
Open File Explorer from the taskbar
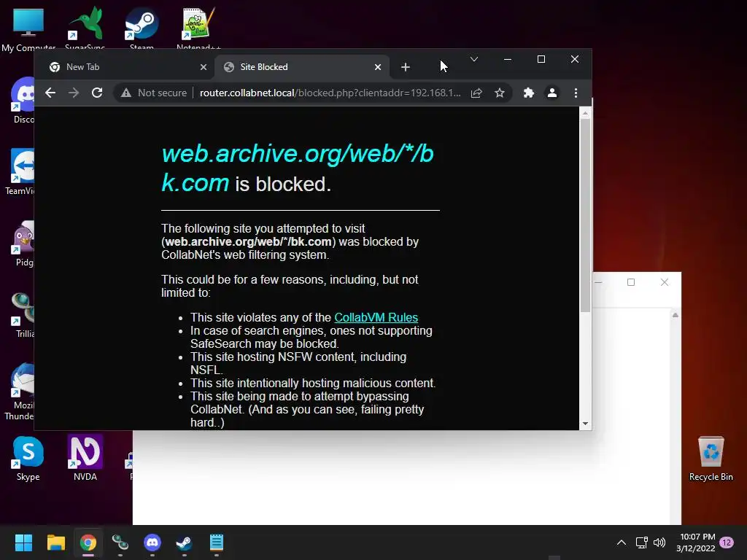pos(55,542)
